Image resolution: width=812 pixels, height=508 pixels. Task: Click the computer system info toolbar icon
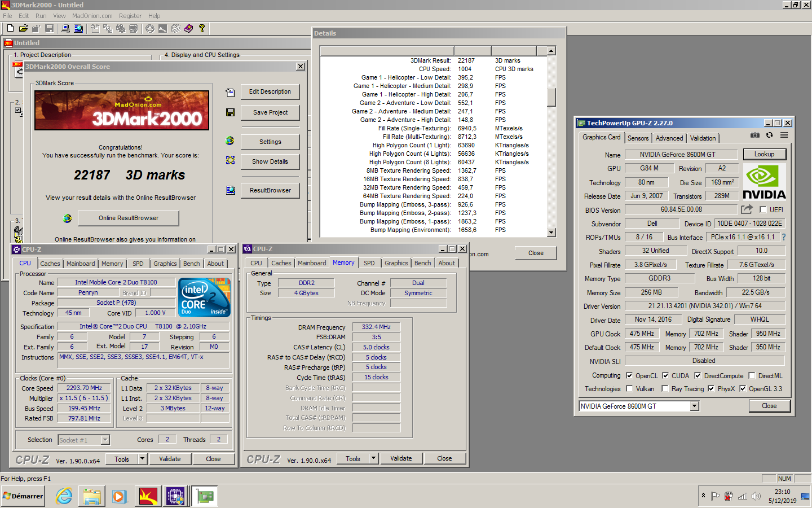click(65, 28)
